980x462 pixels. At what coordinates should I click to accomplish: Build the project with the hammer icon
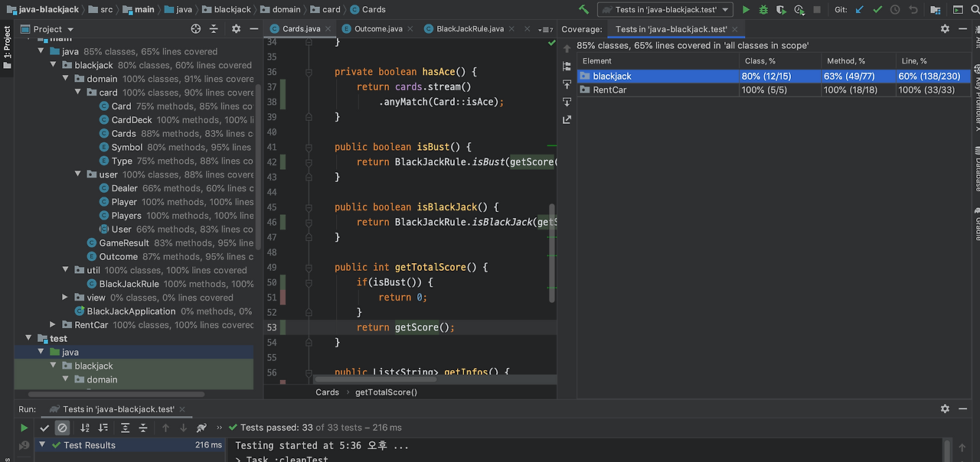pyautogui.click(x=584, y=10)
